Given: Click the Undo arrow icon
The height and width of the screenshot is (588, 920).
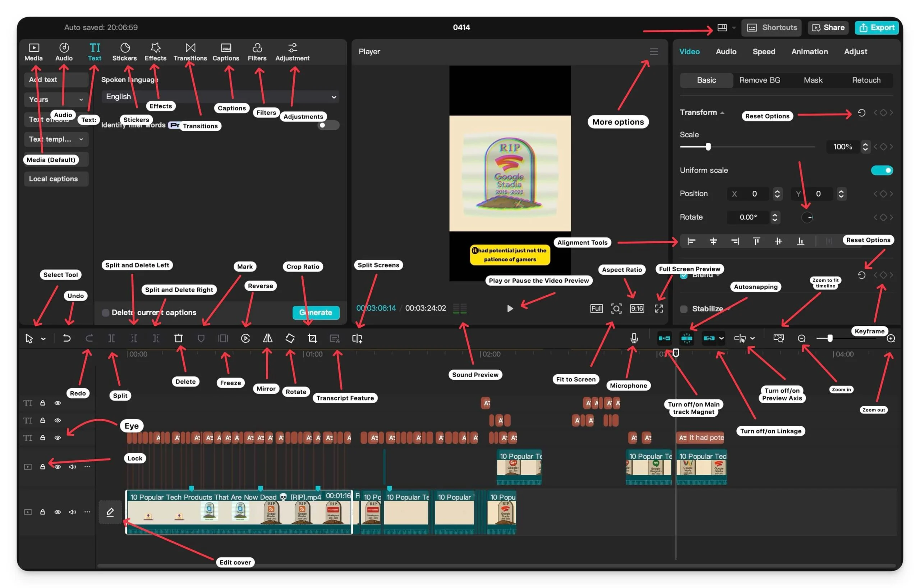Looking at the screenshot, I should (x=66, y=338).
